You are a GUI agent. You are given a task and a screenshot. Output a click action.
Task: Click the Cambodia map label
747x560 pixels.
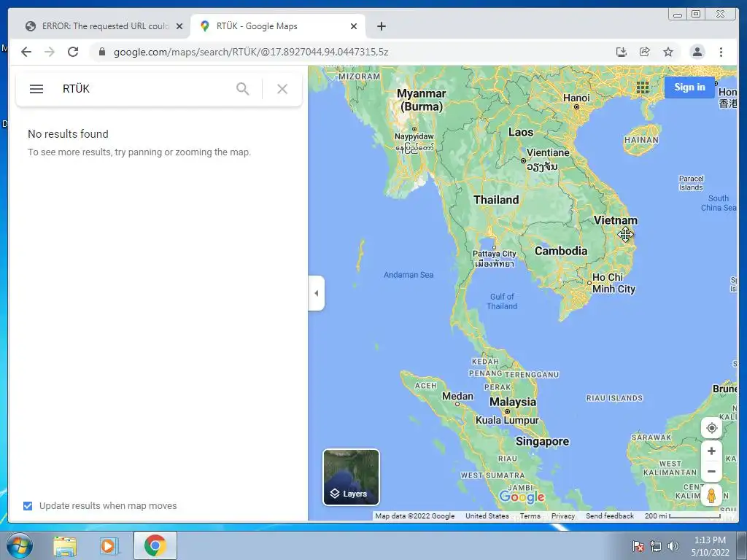point(561,251)
